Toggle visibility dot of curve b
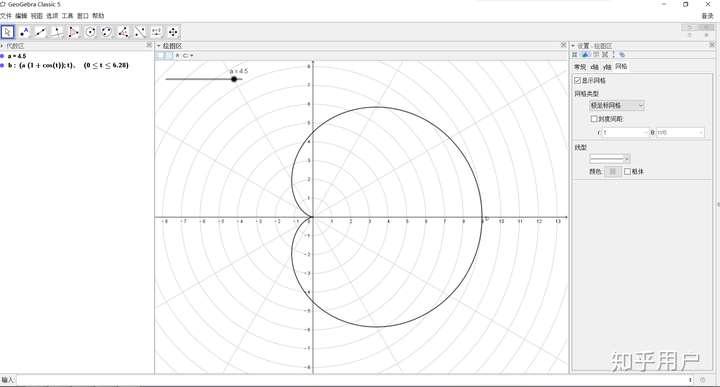720x387 pixels. click(2, 65)
